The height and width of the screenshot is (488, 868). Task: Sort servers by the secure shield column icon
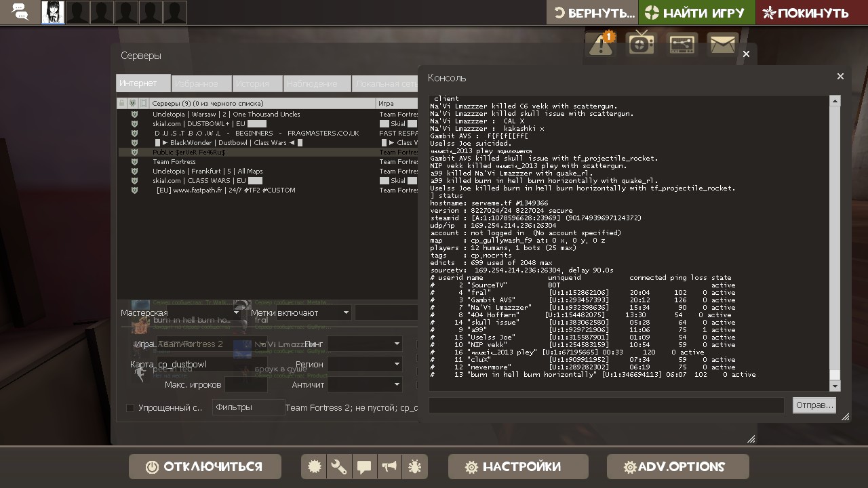(x=134, y=103)
